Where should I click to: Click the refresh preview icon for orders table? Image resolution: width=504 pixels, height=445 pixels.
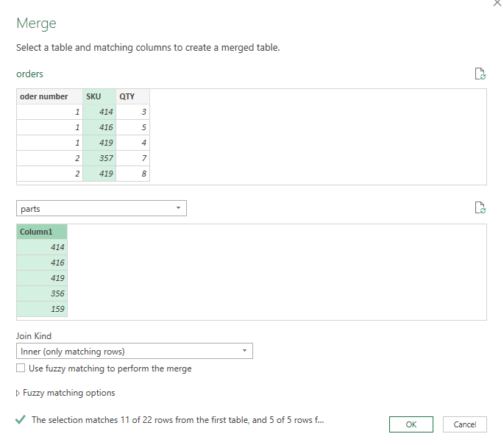480,74
